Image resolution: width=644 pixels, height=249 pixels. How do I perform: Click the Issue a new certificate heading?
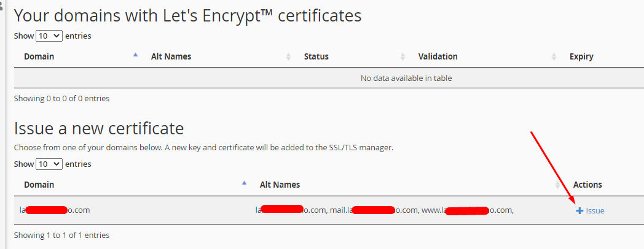tap(99, 129)
